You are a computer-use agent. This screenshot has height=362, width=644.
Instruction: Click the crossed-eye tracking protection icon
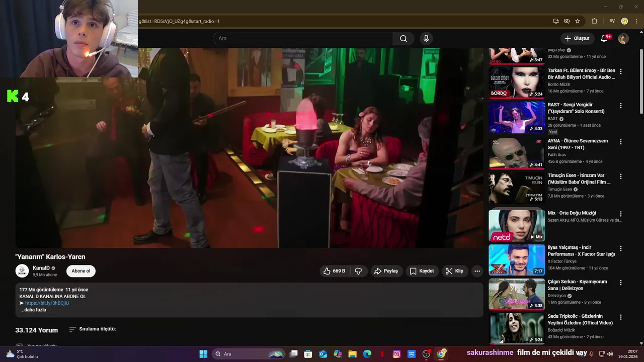pos(567,21)
